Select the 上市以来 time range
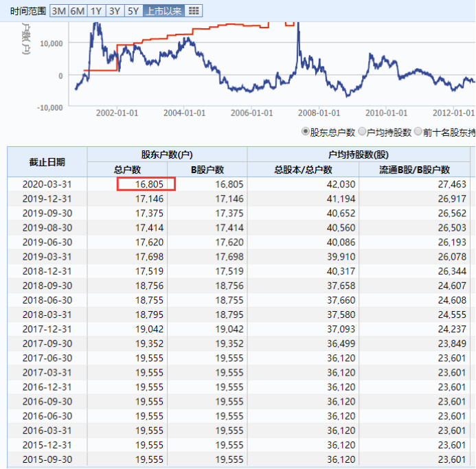Screen dimensions: 476x469 pyautogui.click(x=163, y=11)
